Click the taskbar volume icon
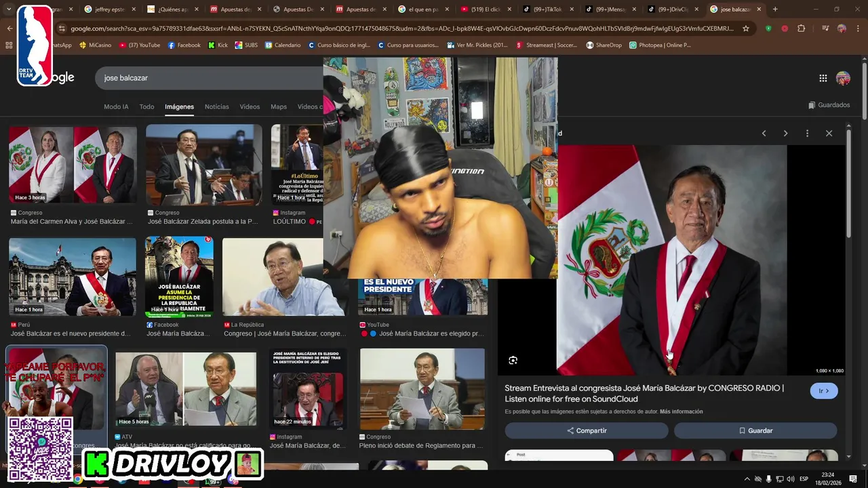This screenshot has width=868, height=488. point(790,479)
